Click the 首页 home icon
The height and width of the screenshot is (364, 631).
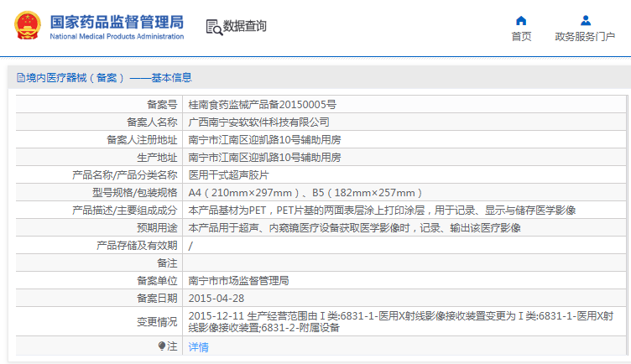point(521,20)
